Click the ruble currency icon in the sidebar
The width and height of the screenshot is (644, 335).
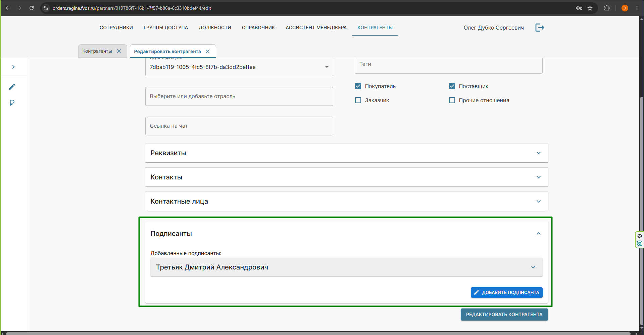12,103
